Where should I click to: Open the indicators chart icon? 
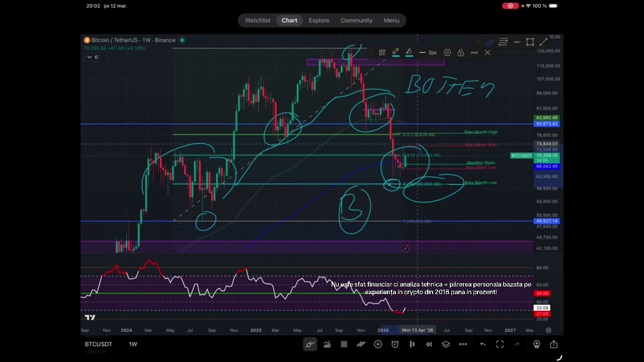point(327,344)
